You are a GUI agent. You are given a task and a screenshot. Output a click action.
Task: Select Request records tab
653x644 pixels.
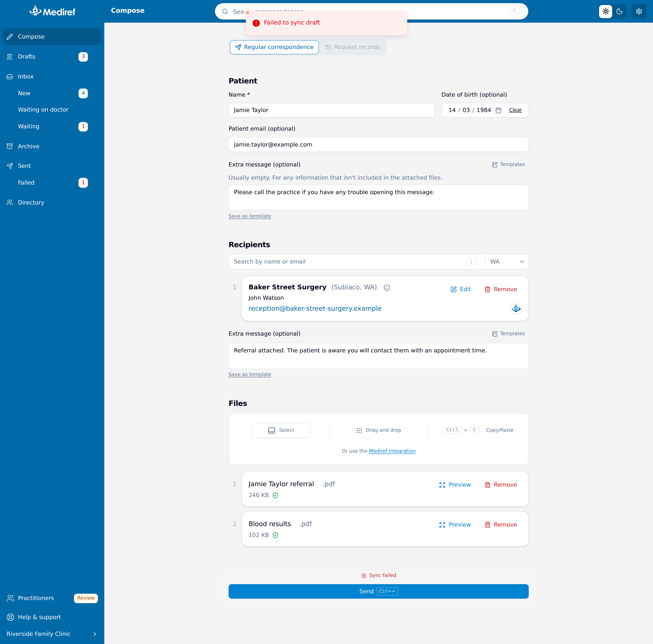[x=353, y=47]
